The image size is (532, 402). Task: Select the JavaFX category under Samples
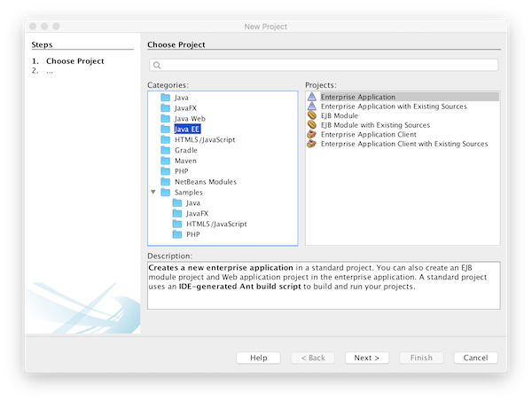[x=197, y=213]
